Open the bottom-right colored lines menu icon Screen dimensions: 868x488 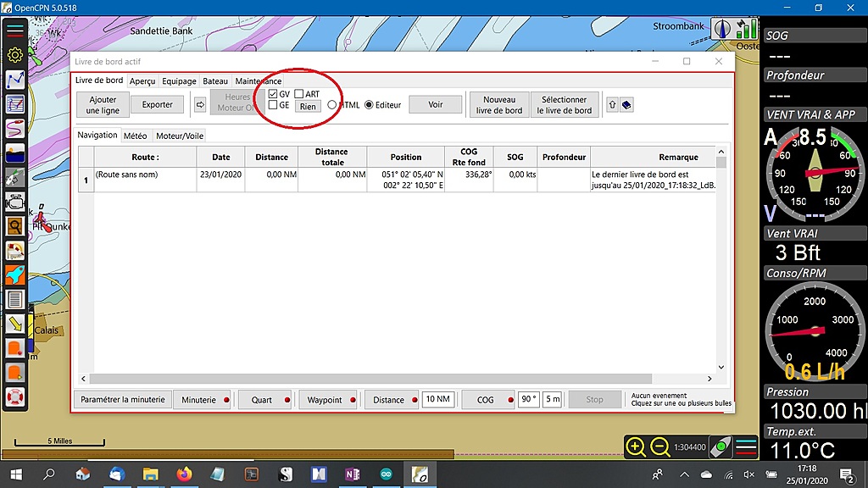[746, 446]
